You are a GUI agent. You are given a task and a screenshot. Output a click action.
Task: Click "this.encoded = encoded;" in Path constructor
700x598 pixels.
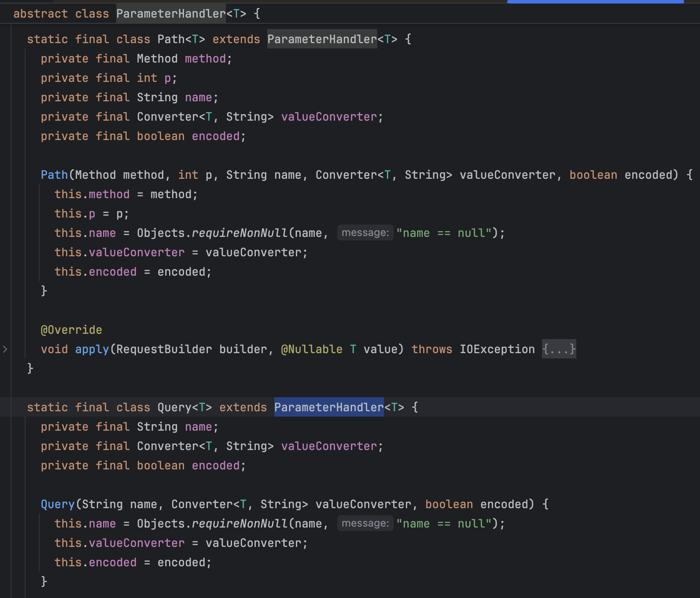(133, 272)
